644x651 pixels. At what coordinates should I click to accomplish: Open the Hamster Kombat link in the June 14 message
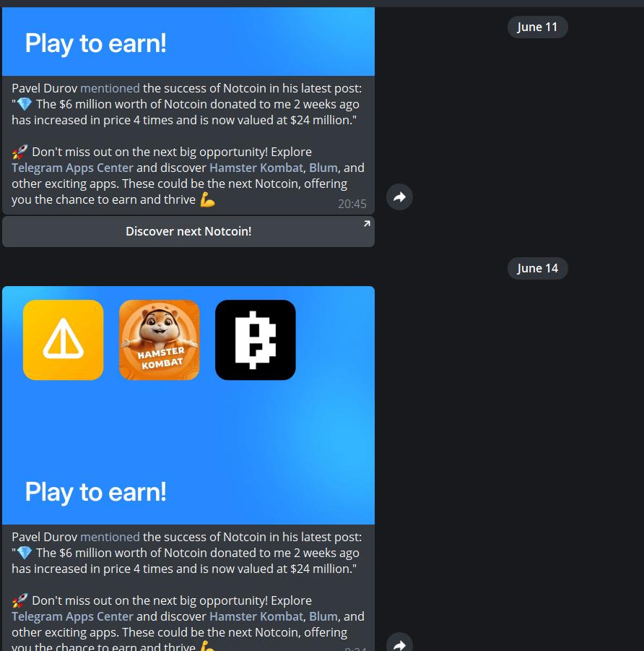tap(256, 616)
